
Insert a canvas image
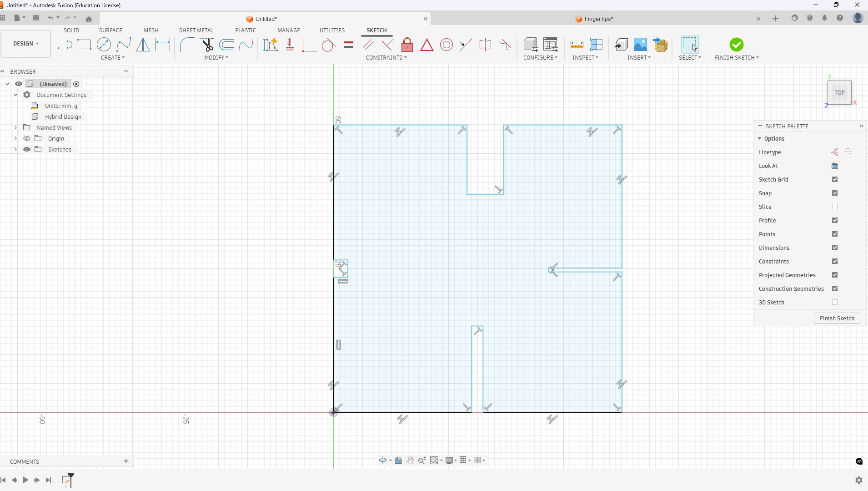coord(640,45)
